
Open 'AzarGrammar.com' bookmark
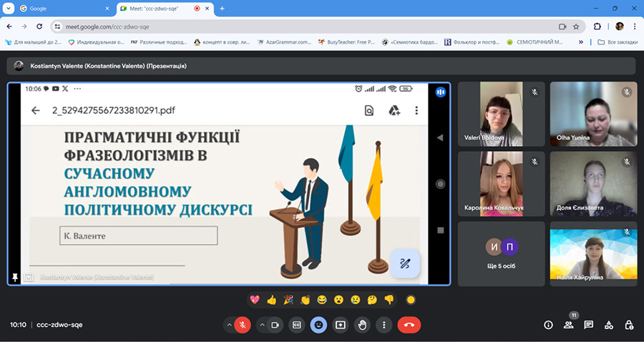point(284,42)
